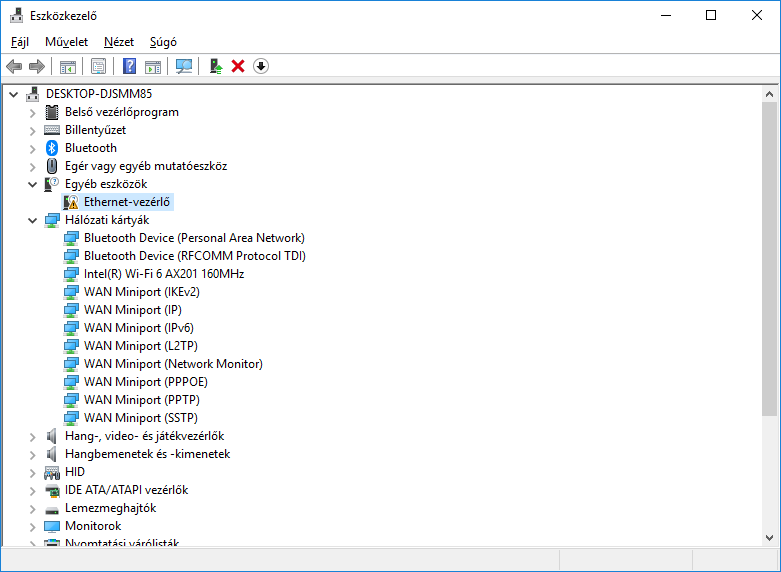Viewport: 781px width, 572px height.
Task: Click the DESKTOP-DJSMM85 computer icon
Action: [33, 94]
